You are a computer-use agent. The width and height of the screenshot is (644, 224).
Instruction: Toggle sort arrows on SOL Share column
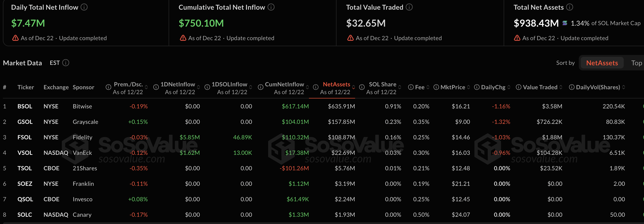pos(400,87)
